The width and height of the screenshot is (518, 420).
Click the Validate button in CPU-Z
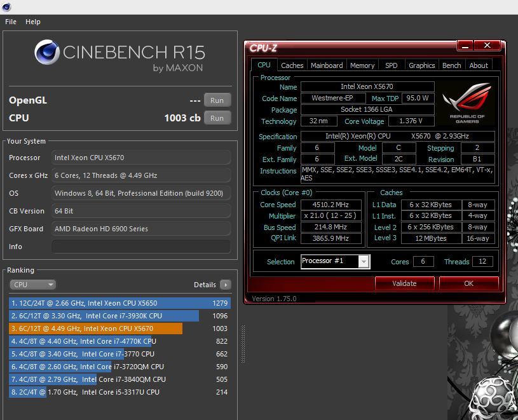(404, 283)
